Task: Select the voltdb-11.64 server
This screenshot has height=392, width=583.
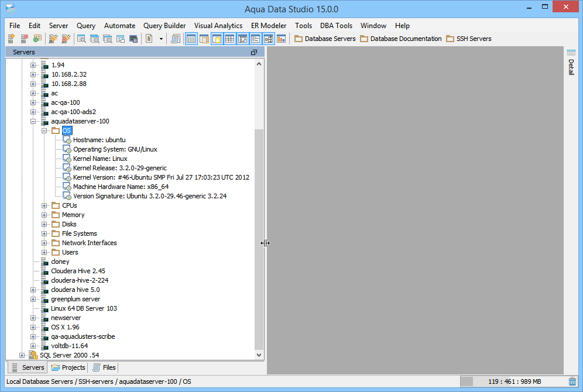Action: click(70, 346)
